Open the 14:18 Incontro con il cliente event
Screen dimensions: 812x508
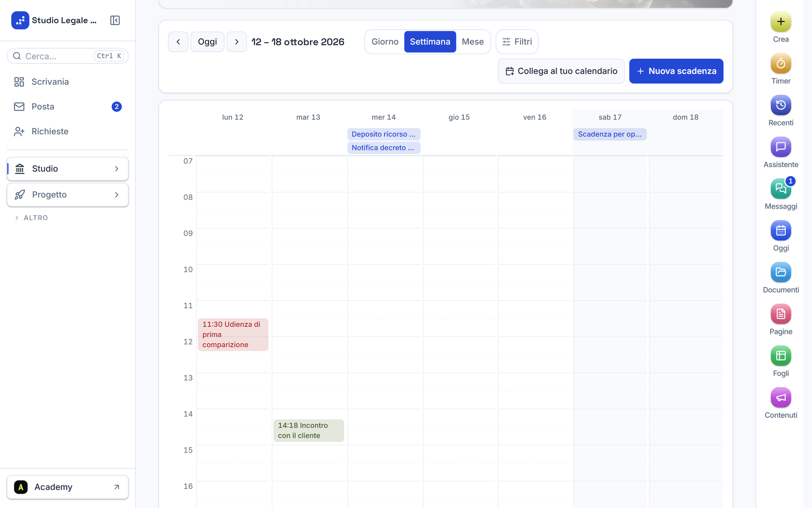[308, 431]
